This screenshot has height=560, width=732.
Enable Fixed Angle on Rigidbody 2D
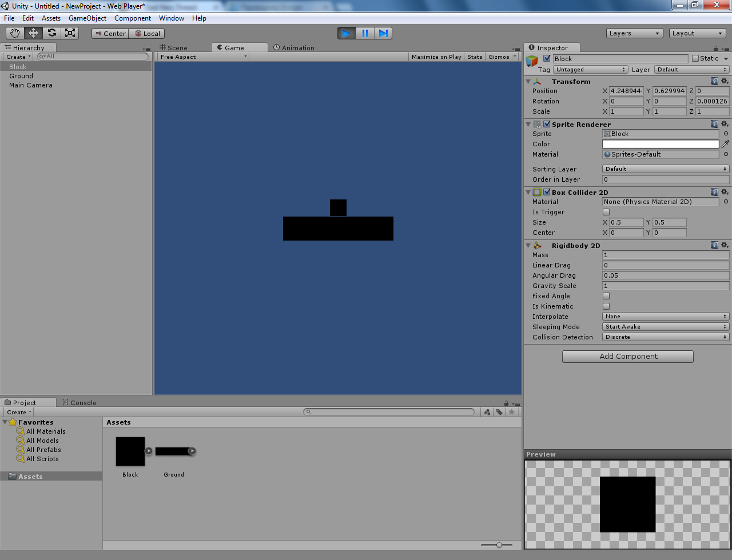606,295
